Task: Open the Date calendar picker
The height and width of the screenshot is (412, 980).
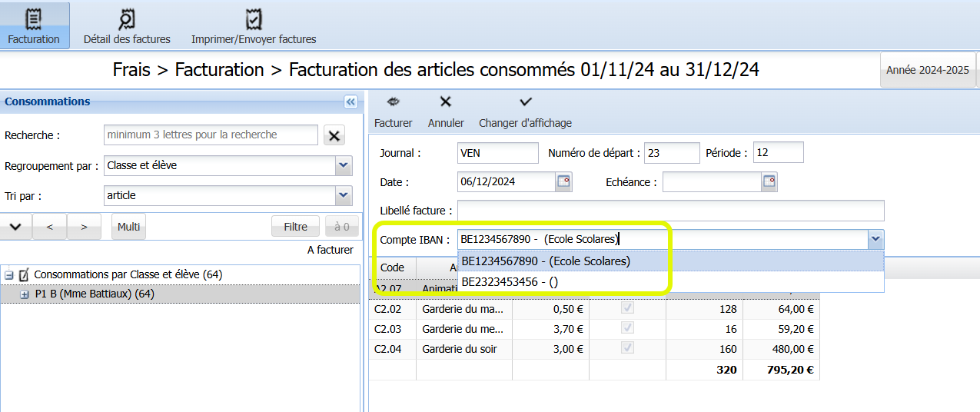Action: [x=564, y=182]
